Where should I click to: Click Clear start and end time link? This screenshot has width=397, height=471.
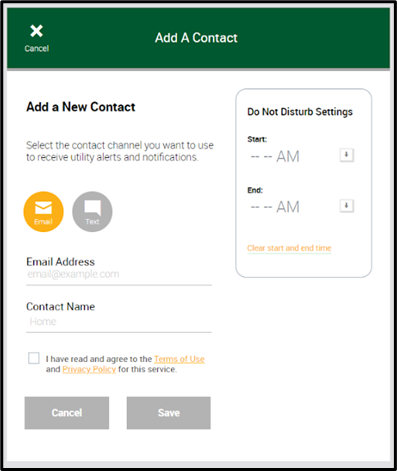[x=289, y=248]
